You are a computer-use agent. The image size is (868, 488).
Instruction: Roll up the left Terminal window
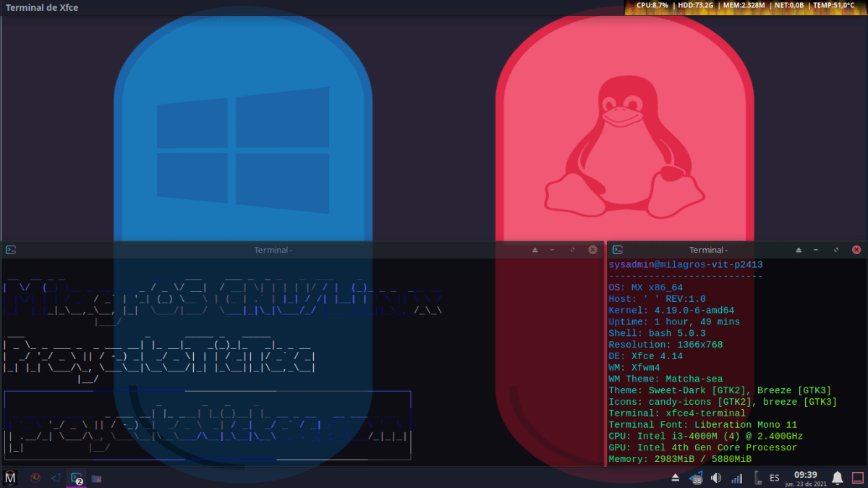tap(535, 250)
